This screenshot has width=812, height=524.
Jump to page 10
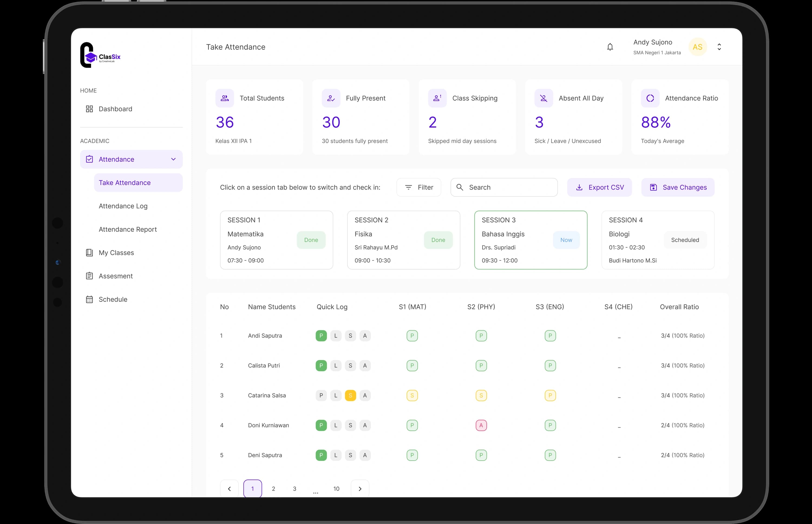[336, 489]
